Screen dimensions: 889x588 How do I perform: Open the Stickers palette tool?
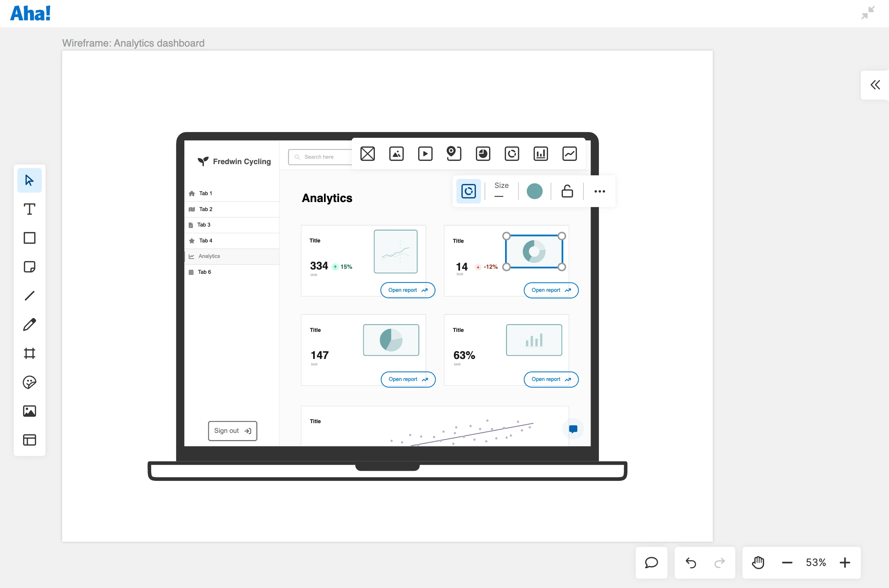point(29,382)
